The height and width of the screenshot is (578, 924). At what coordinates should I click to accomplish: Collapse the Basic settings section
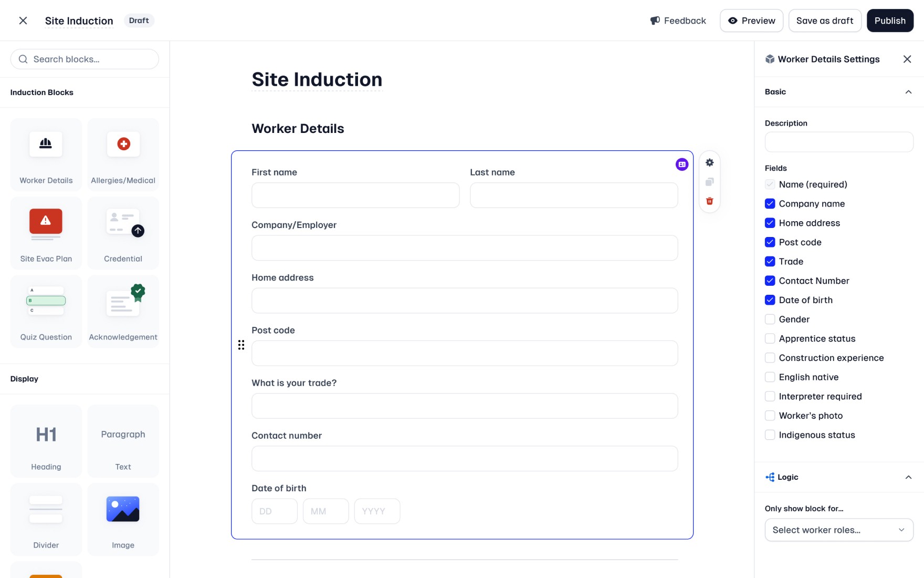pyautogui.click(x=908, y=92)
